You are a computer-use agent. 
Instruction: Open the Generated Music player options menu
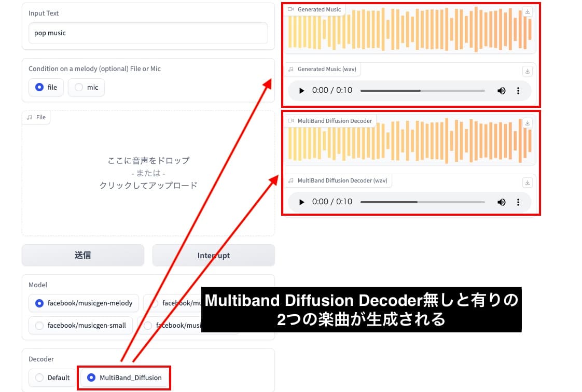pos(518,90)
